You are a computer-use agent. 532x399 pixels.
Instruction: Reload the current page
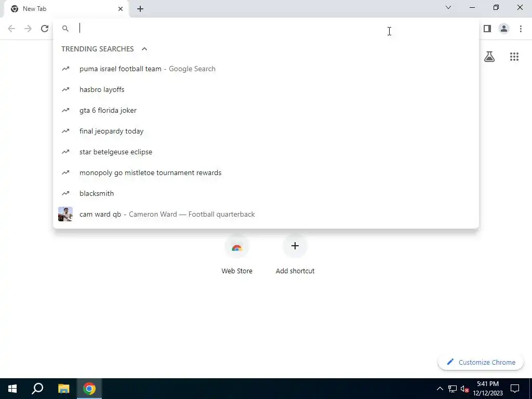coord(45,29)
